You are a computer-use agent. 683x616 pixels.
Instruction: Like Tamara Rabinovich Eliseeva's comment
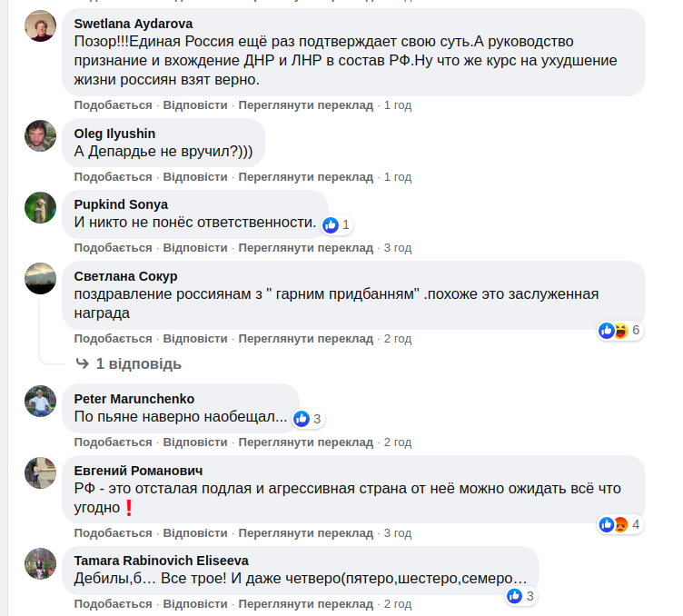(113, 603)
